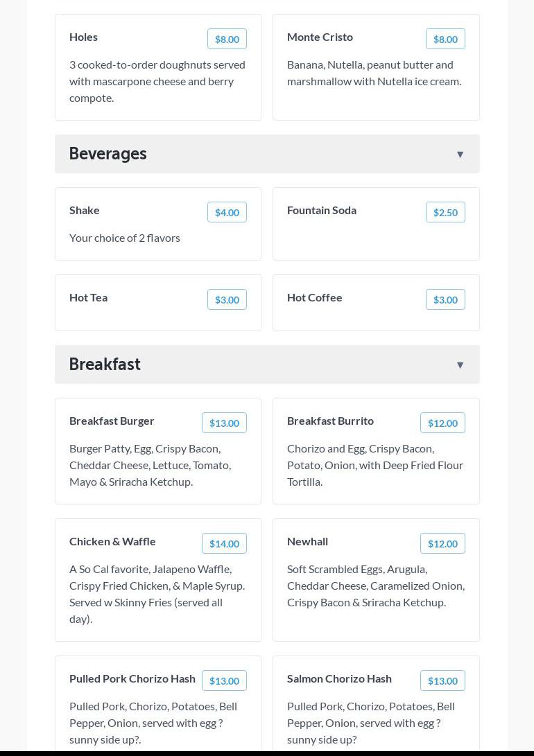Select the Breakfast Burrito $12.00 price
The width and height of the screenshot is (534, 756).
tap(442, 423)
